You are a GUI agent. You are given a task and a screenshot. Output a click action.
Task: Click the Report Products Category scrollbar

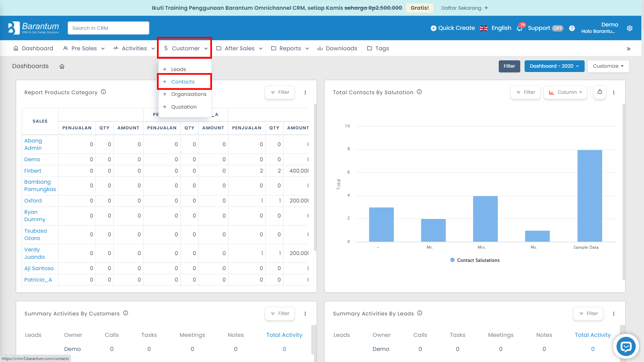coord(315,178)
